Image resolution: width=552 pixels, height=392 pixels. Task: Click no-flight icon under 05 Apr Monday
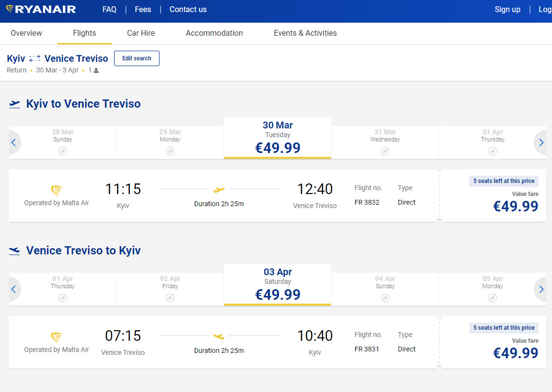click(493, 298)
